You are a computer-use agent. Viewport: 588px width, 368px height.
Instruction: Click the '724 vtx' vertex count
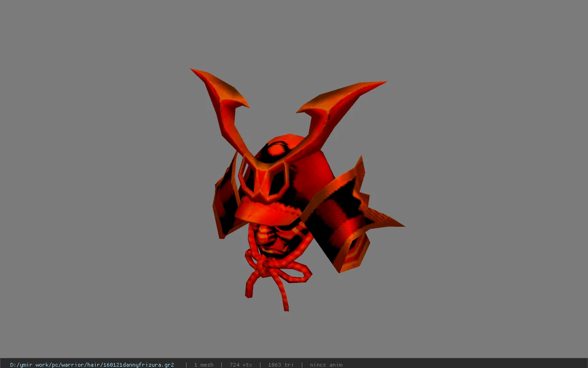241,365
